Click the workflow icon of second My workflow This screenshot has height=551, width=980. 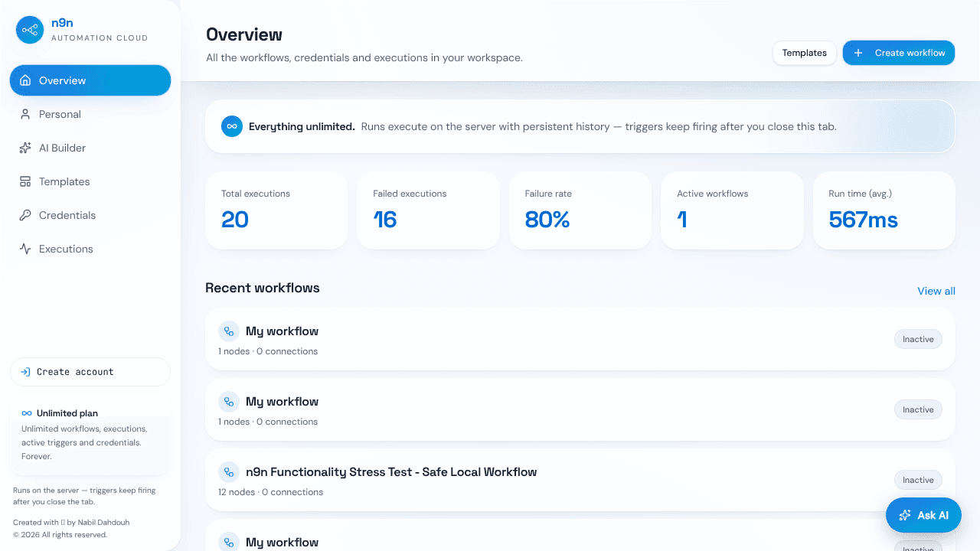[229, 402]
